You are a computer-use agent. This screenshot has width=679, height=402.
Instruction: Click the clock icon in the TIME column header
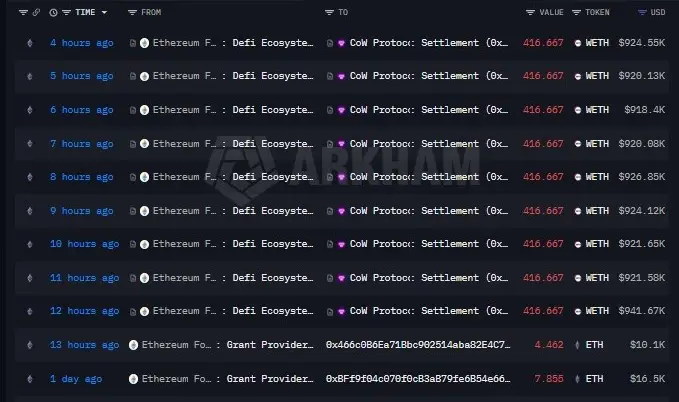(x=53, y=13)
